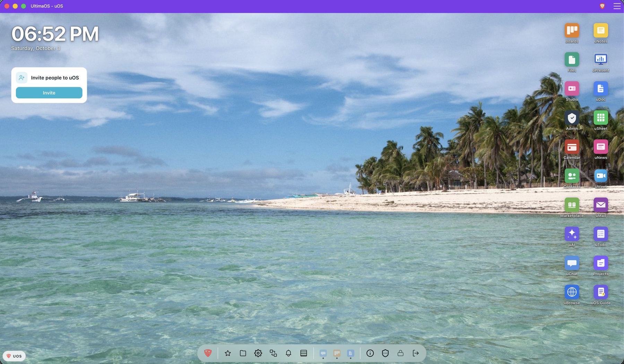Open the uOS Guide

600,292
